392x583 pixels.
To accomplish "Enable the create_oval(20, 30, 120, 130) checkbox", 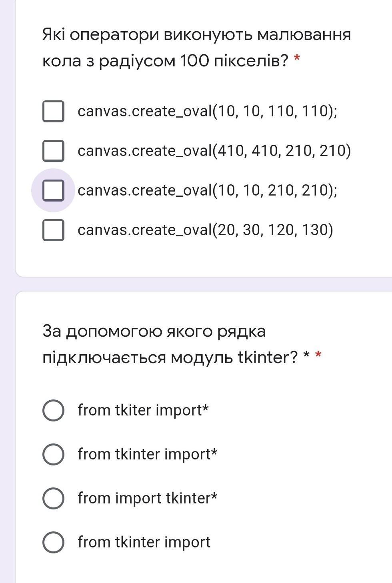I will (53, 230).
